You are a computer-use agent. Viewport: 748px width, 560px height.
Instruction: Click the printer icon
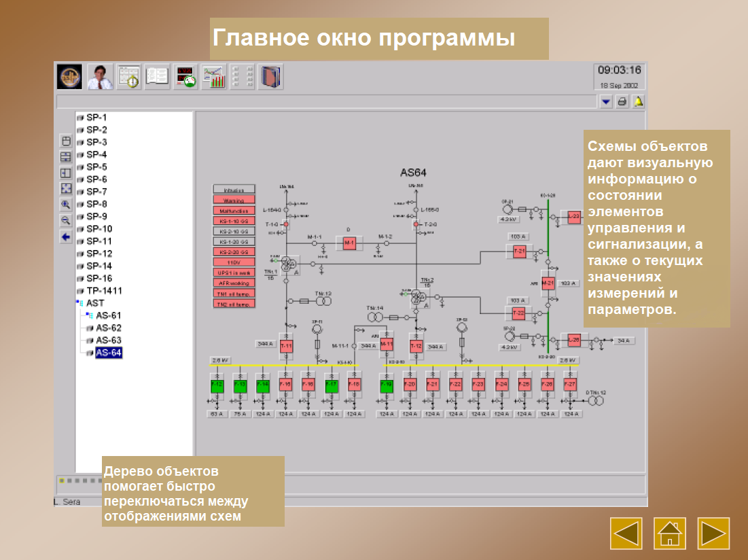pyautogui.click(x=622, y=101)
